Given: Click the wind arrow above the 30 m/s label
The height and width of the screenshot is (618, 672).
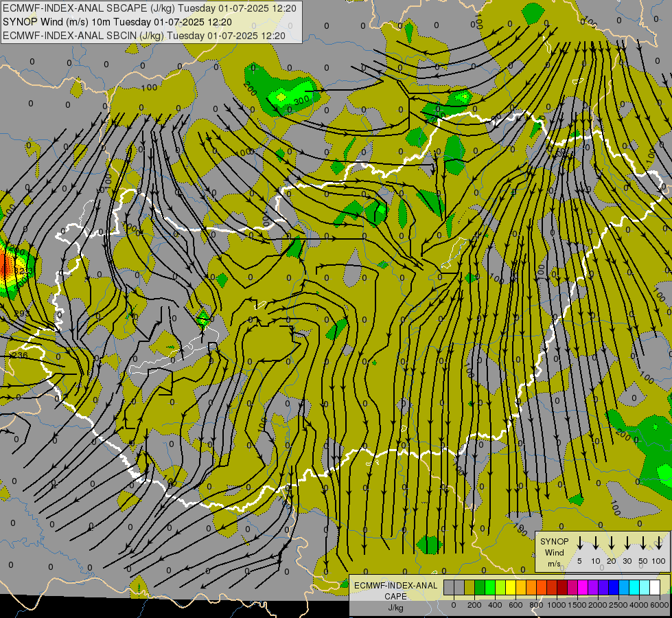Looking at the screenshot, I should (627, 542).
